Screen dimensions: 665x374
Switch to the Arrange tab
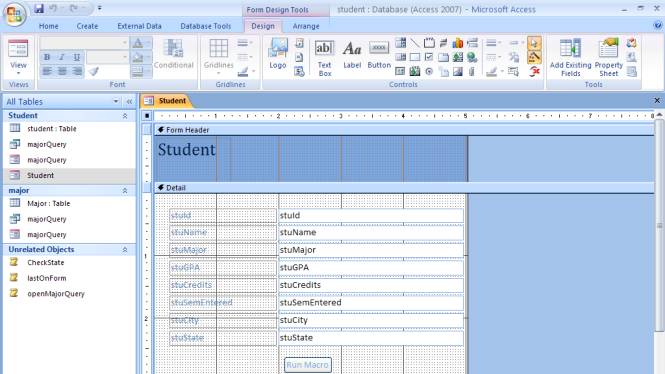[306, 26]
